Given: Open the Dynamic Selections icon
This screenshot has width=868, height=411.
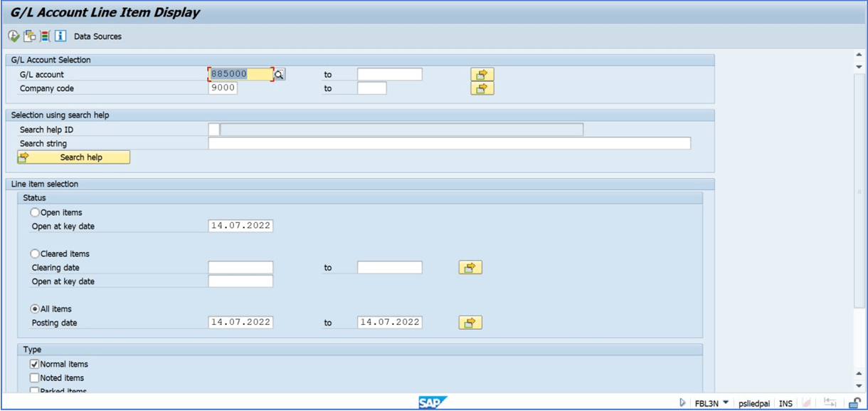Looking at the screenshot, I should click(x=45, y=36).
